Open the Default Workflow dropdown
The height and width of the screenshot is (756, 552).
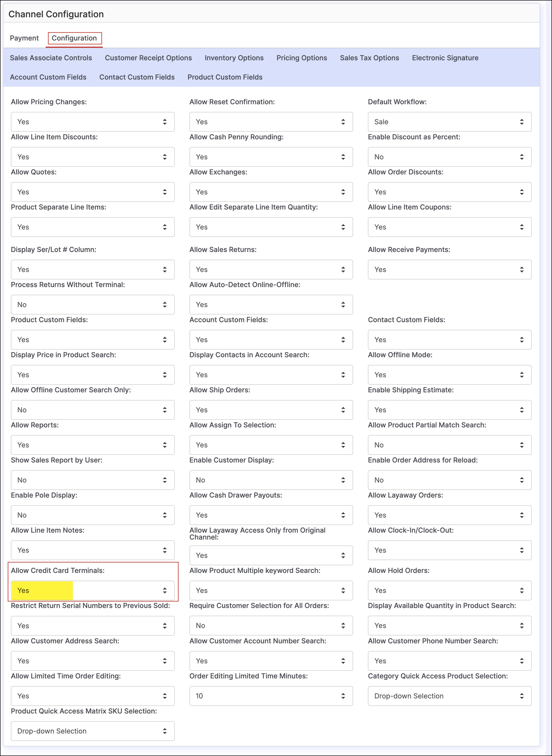pos(449,122)
